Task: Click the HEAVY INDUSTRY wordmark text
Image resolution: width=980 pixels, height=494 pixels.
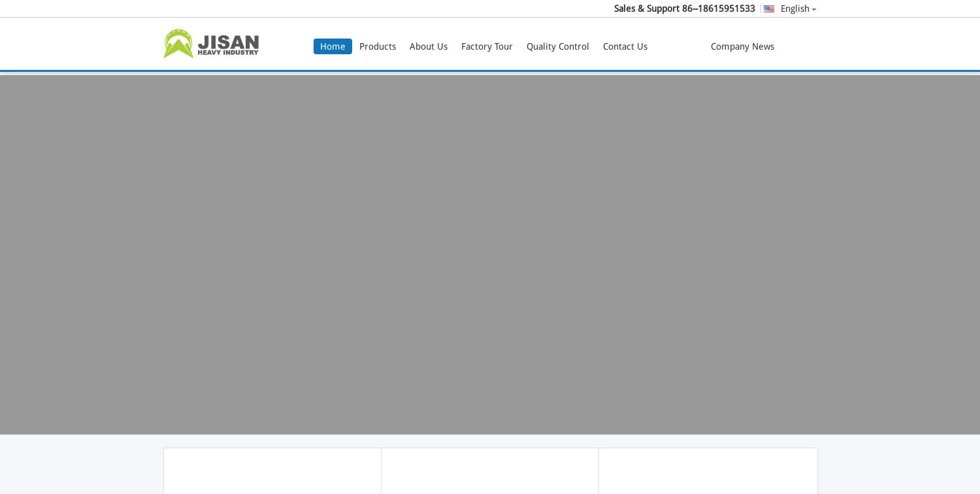Action: 228,52
